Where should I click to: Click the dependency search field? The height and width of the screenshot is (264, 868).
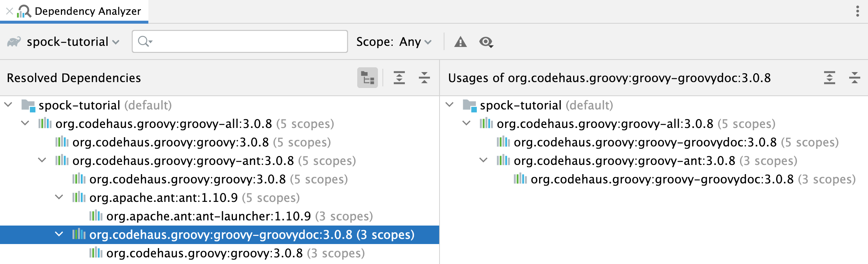point(247,41)
